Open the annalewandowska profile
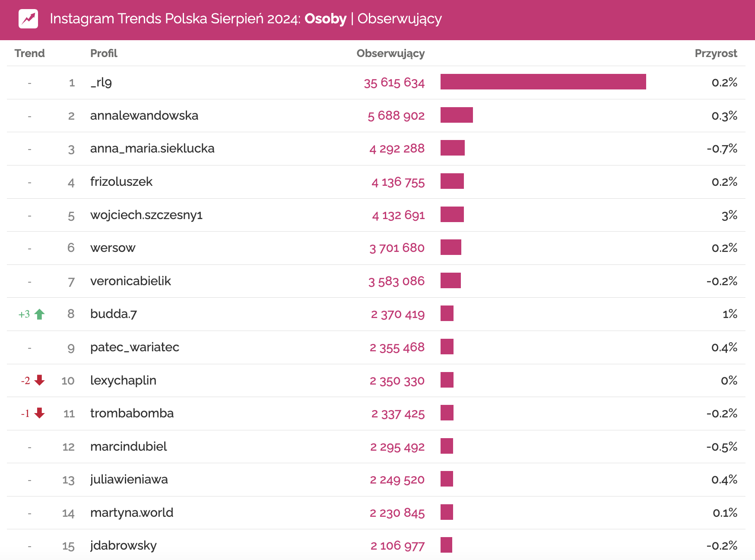The width and height of the screenshot is (755, 560). tap(144, 115)
